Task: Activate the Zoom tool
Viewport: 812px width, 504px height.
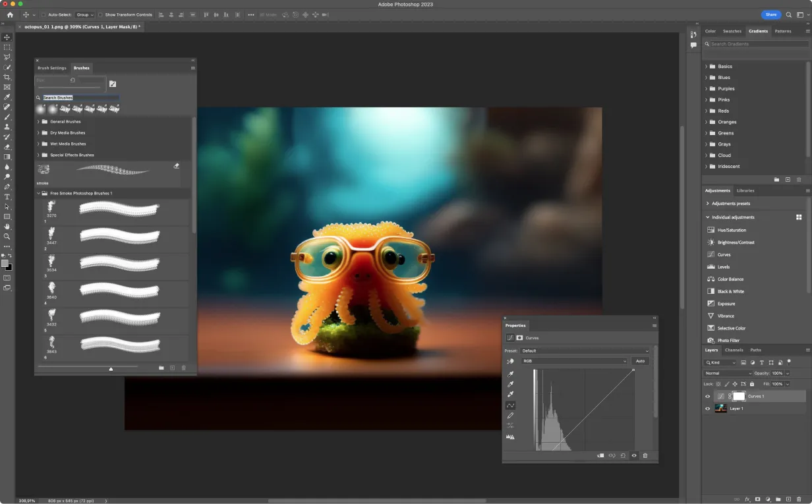Action: coord(7,236)
